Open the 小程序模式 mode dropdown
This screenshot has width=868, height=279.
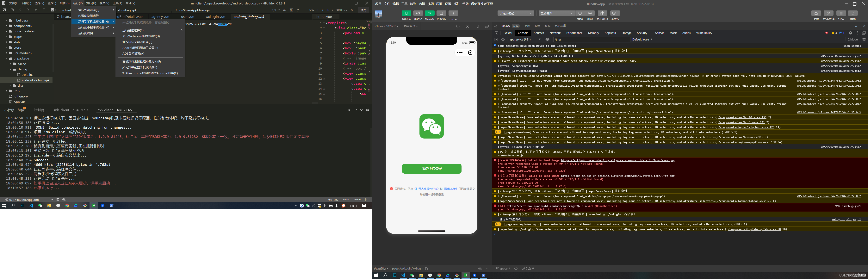point(516,13)
